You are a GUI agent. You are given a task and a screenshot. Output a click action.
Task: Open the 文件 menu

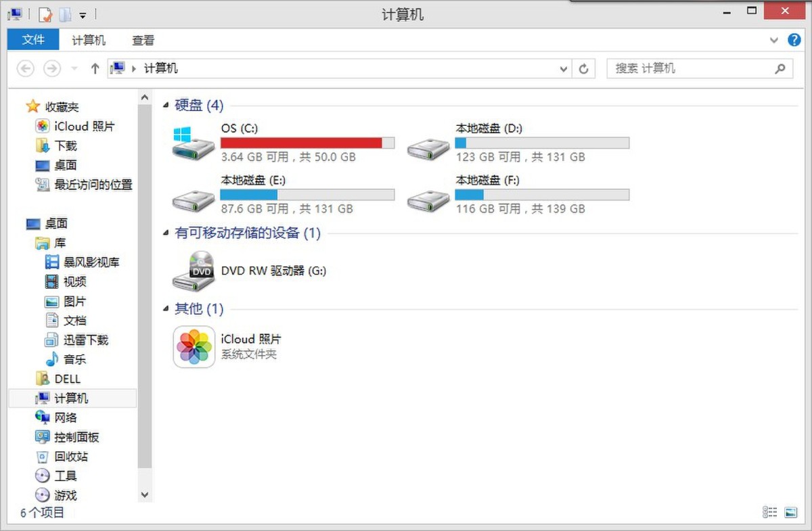tap(32, 40)
